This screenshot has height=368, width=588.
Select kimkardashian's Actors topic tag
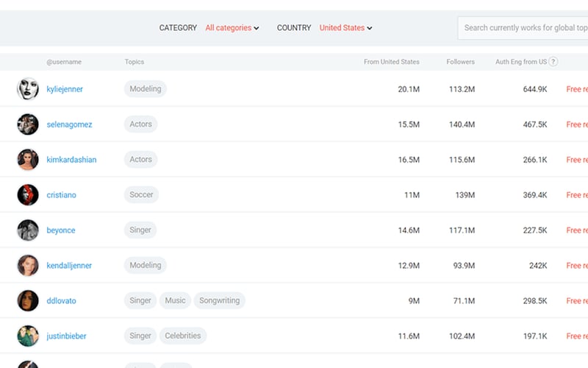(140, 159)
